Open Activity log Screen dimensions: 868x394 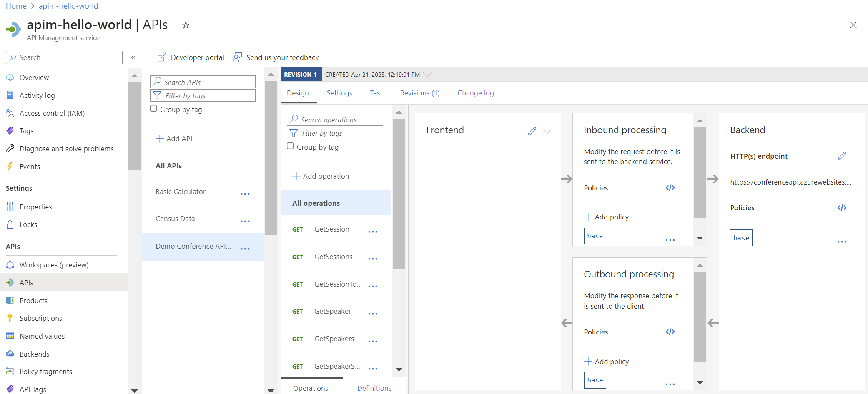(37, 95)
